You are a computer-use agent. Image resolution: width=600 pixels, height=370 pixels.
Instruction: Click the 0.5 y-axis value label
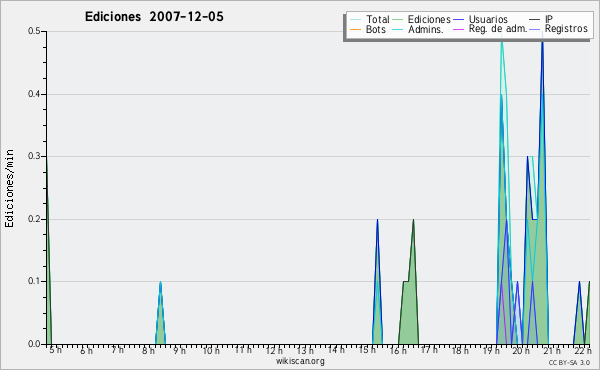(x=34, y=31)
